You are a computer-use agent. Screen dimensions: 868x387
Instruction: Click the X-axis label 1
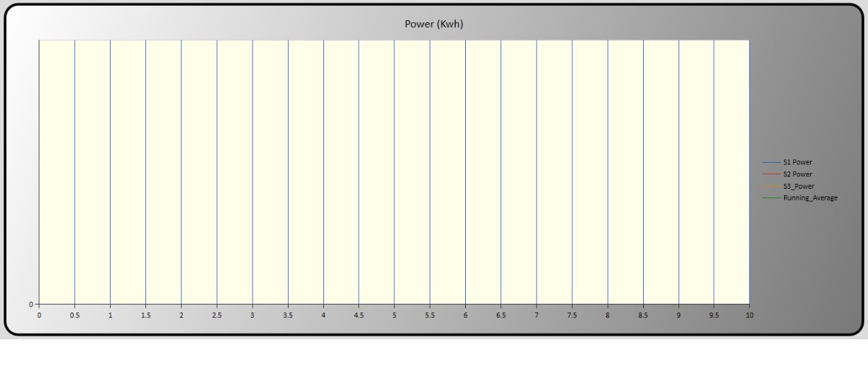click(x=110, y=316)
